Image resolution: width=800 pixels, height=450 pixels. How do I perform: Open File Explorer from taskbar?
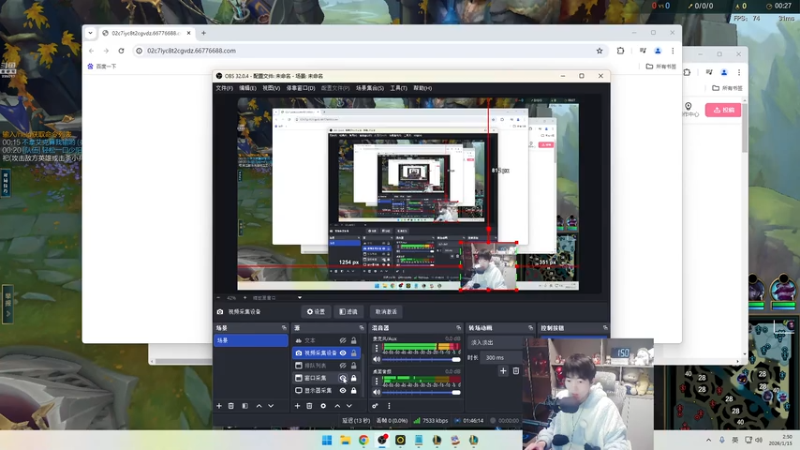345,440
